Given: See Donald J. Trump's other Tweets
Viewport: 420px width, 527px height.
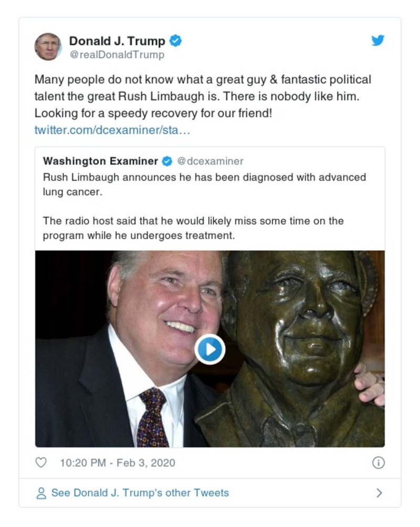Looking at the screenshot, I should [140, 493].
